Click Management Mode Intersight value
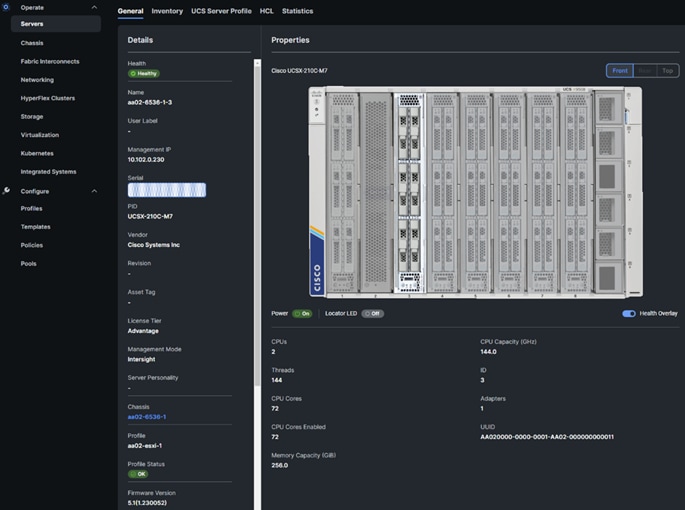Image resolution: width=685 pixels, height=510 pixels. tap(142, 359)
